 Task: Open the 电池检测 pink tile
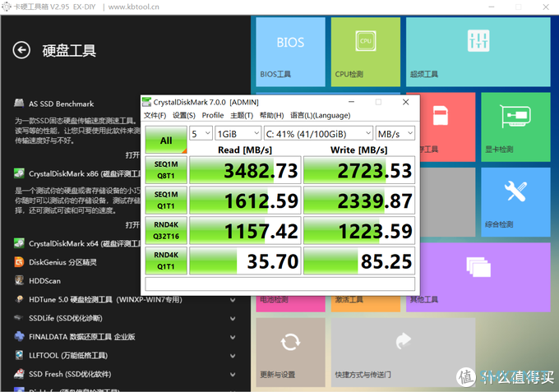290,304
